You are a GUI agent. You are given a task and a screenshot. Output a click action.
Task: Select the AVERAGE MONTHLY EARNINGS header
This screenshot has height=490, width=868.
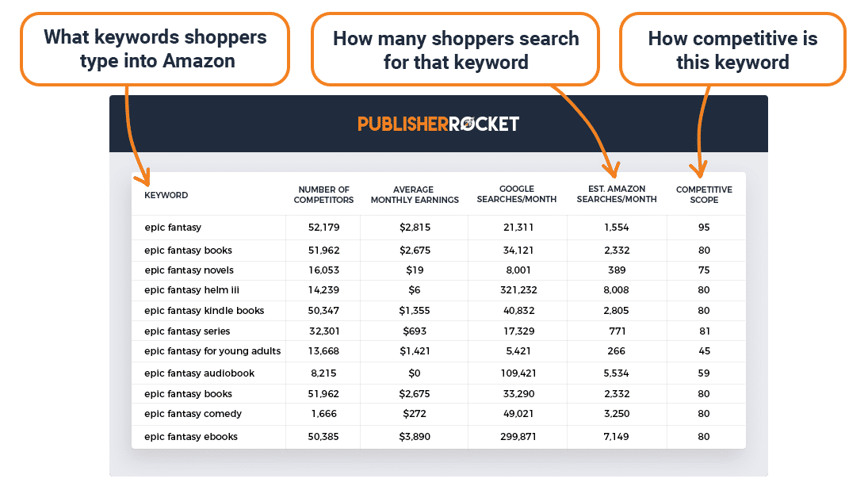[x=415, y=194]
